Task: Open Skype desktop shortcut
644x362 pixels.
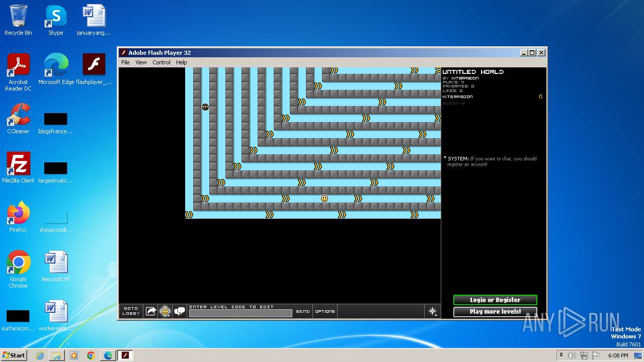Action: 56,20
